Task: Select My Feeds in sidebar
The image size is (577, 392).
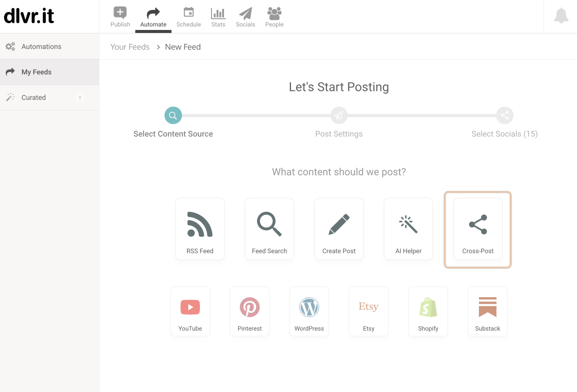Action: 49,72
